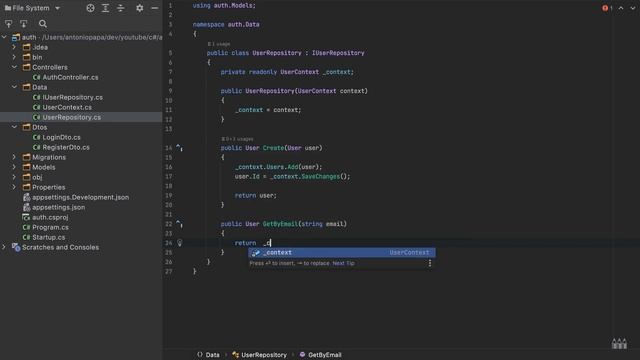The width and height of the screenshot is (640, 360).
Task: Open UserContext.cs file
Action: click(x=67, y=107)
